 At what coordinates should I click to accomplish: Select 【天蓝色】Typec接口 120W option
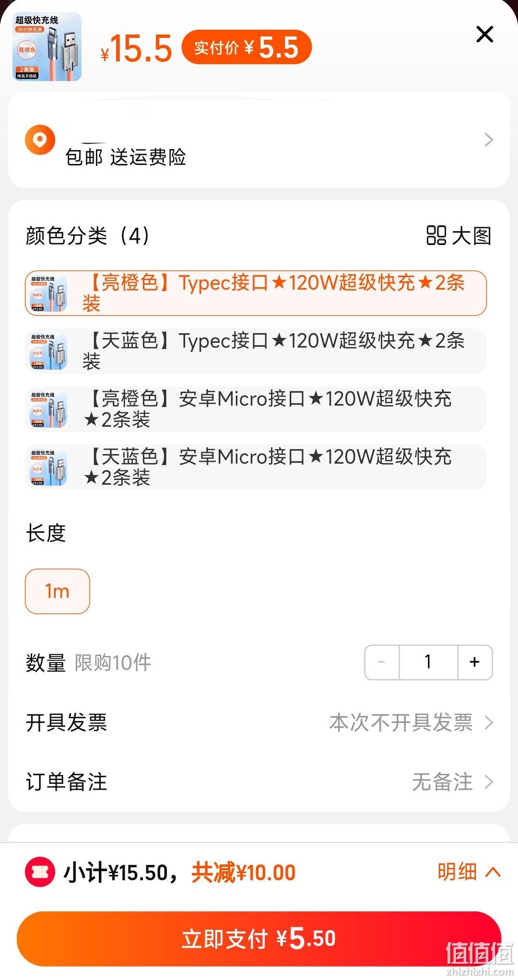pyautogui.click(x=256, y=351)
